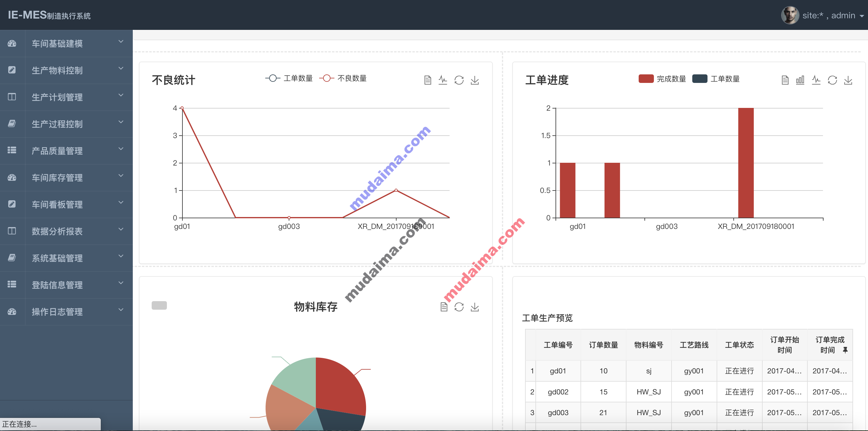
Task: Toggle 工单数量 series in 不良统计 legend
Action: 289,78
